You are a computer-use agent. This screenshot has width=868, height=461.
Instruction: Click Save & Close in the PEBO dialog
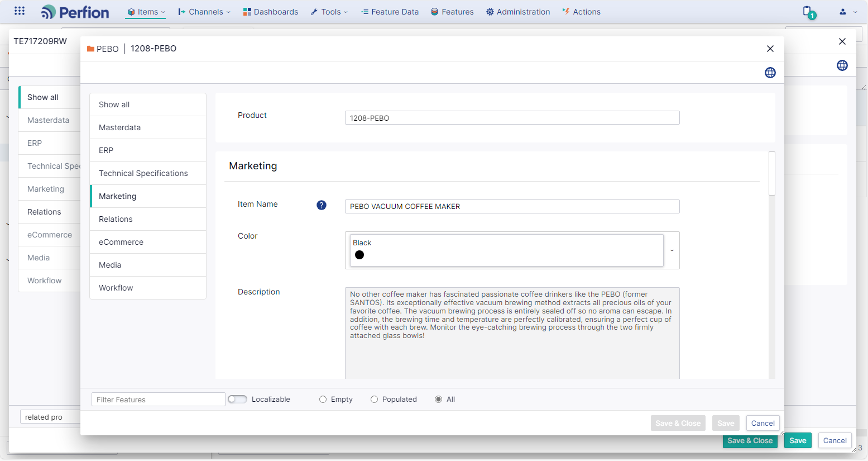tap(678, 423)
